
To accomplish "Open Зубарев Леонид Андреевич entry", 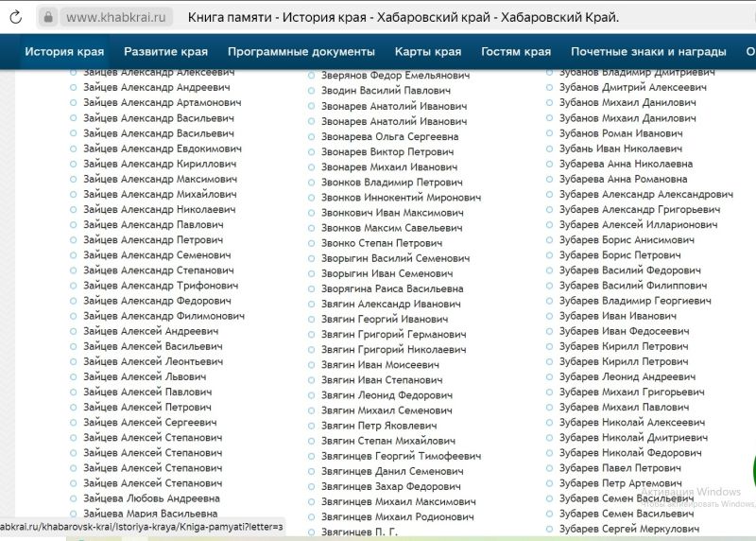I will 627,377.
